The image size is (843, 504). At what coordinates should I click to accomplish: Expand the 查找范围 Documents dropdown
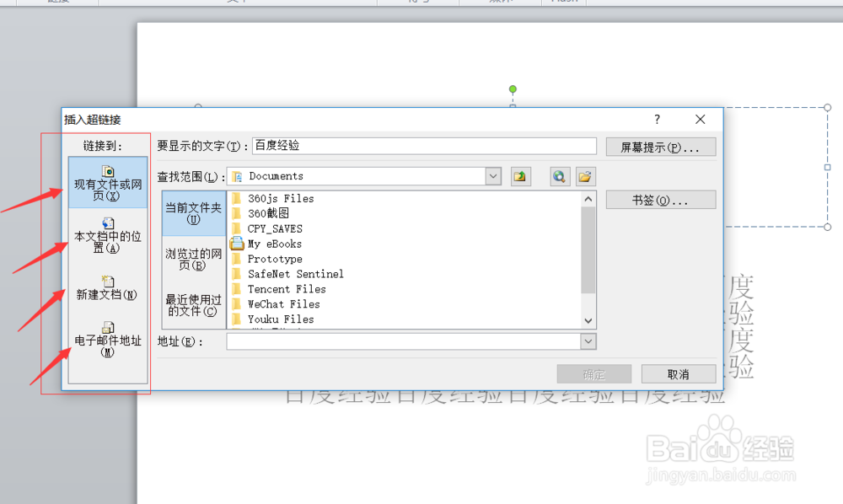point(493,176)
